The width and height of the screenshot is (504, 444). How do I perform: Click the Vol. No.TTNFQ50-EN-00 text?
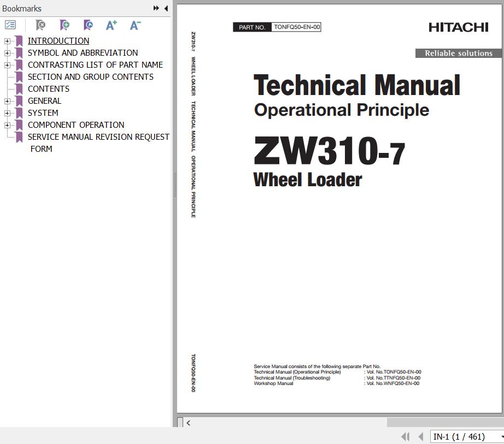click(x=394, y=378)
